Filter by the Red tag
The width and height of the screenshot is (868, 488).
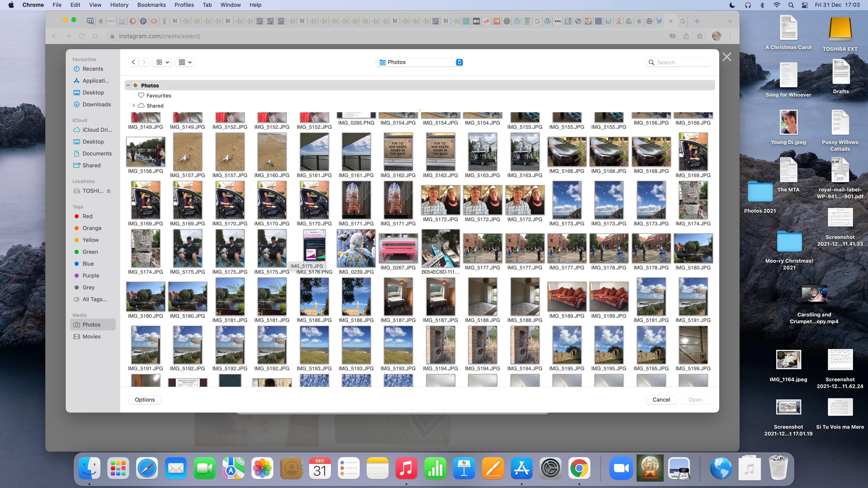click(x=87, y=216)
